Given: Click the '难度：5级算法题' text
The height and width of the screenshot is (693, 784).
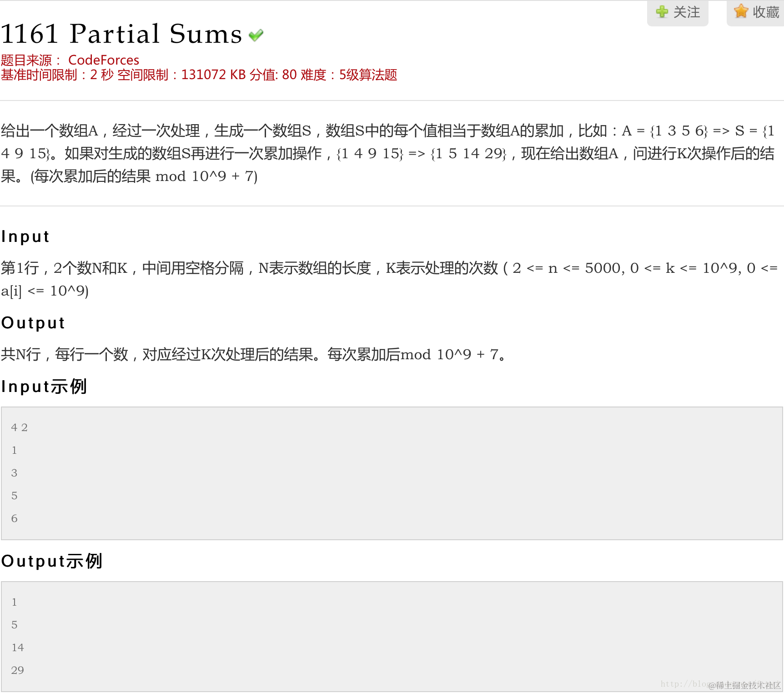Looking at the screenshot, I should (349, 75).
